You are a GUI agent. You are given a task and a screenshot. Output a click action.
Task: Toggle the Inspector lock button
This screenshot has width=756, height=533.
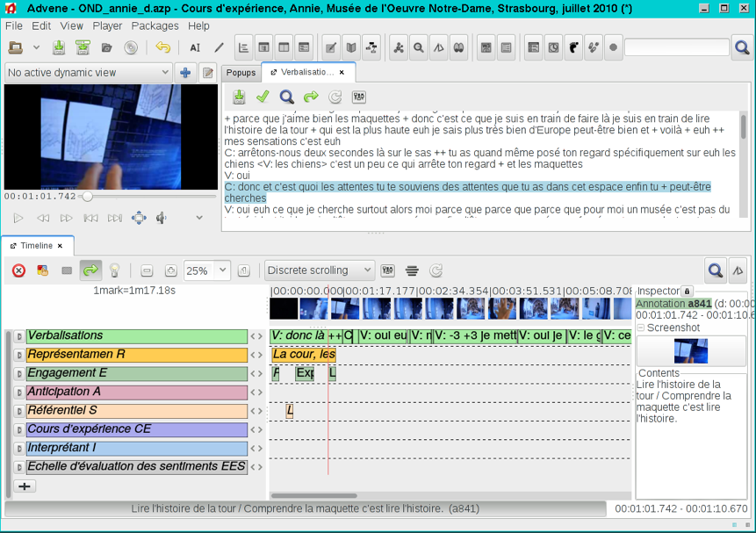688,291
